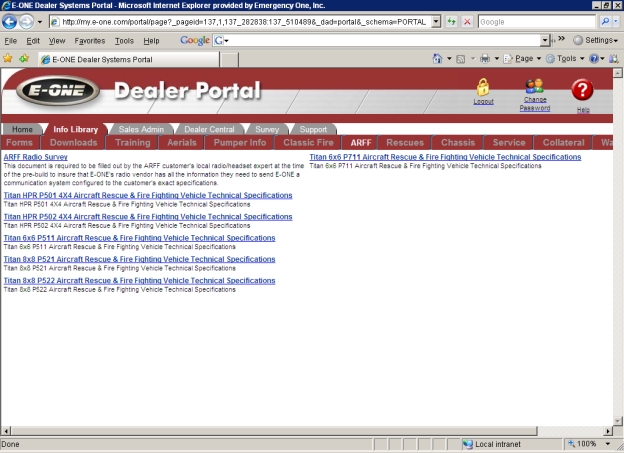Click in the Google search input box
The width and height of the screenshot is (624, 453).
536,21
